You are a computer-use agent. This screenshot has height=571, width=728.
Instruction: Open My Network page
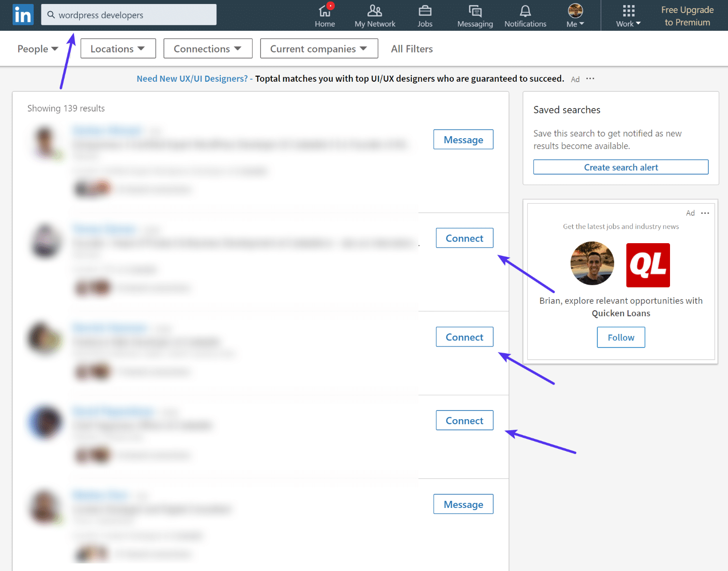pyautogui.click(x=375, y=15)
